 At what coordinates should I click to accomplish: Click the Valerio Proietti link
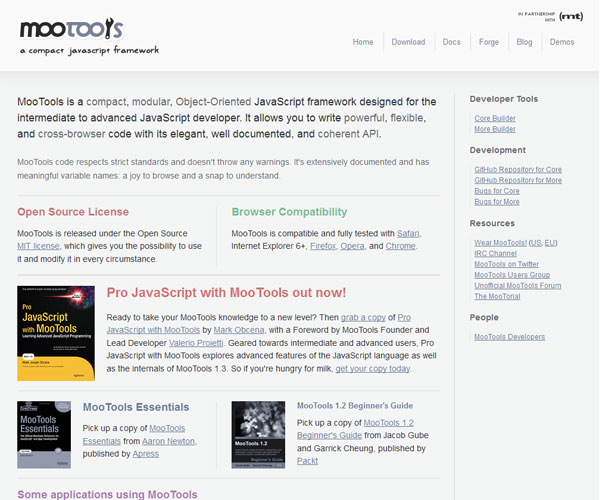click(x=196, y=343)
